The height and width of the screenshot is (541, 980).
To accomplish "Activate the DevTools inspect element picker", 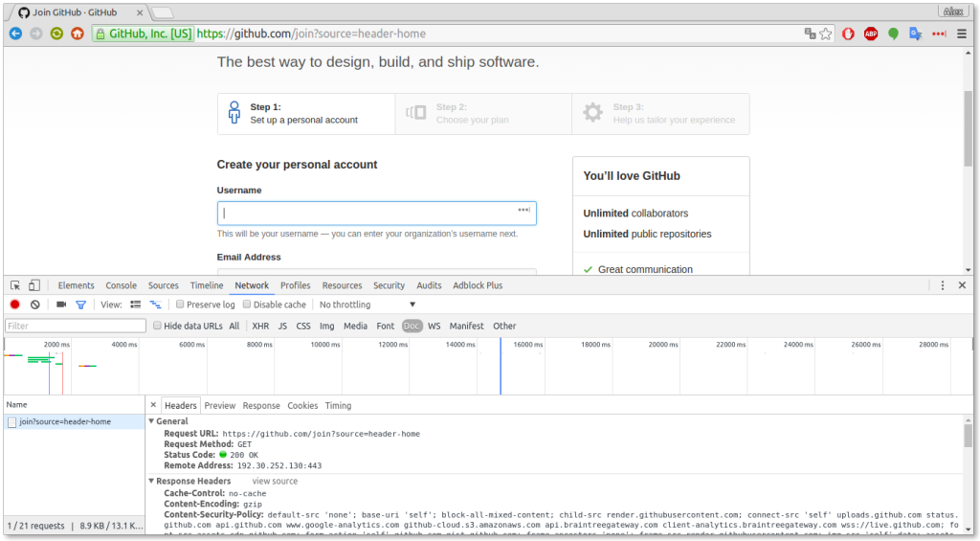I will (x=15, y=285).
